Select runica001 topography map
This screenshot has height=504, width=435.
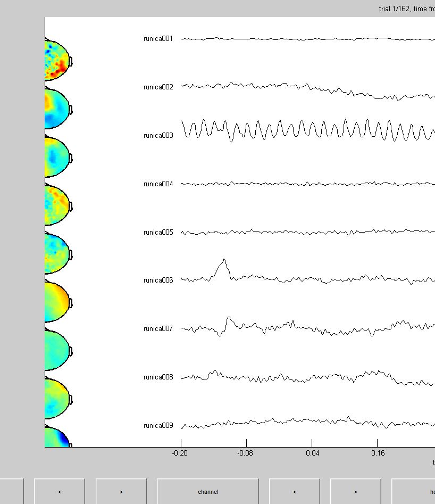[x=58, y=61]
